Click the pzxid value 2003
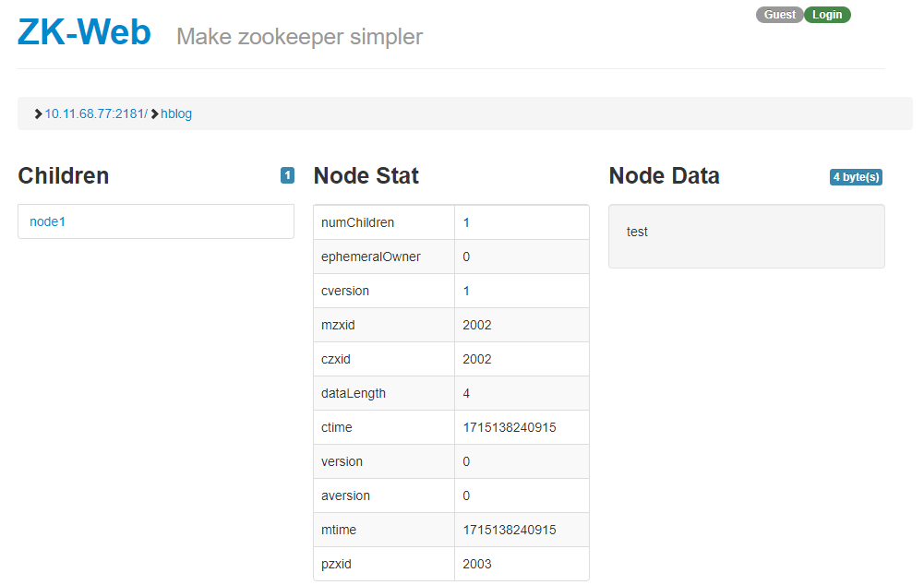 coord(477,564)
